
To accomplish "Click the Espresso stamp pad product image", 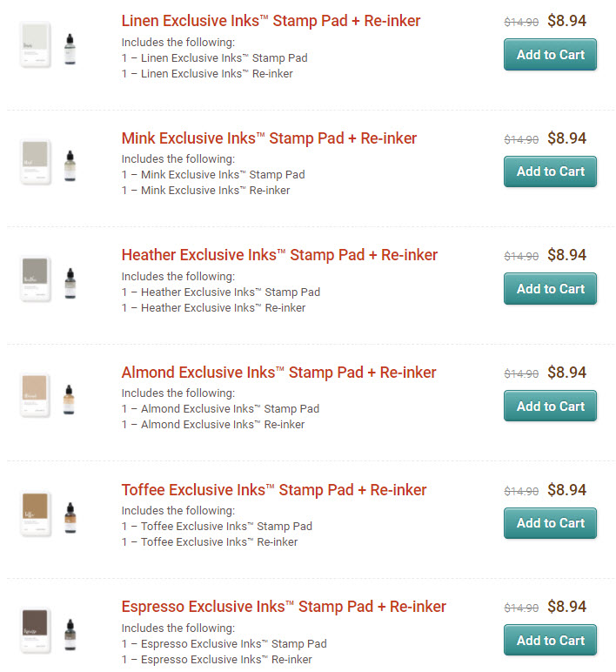I will click(x=36, y=630).
